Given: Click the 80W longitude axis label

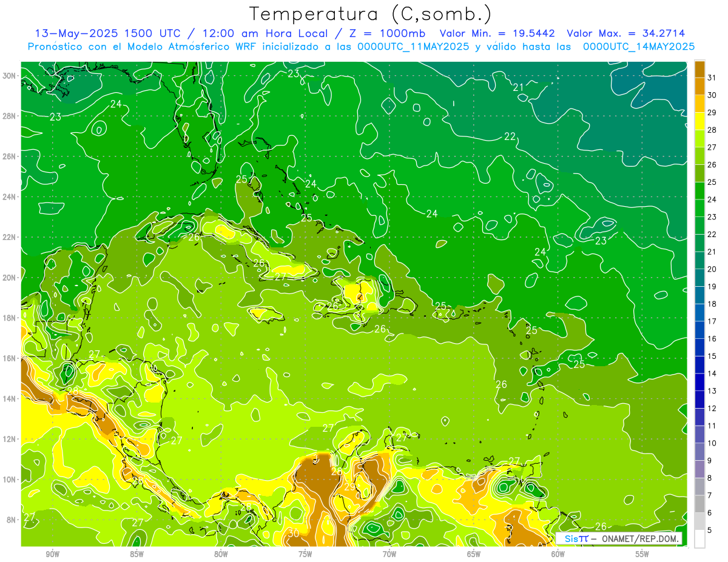Looking at the screenshot, I should (x=221, y=554).
